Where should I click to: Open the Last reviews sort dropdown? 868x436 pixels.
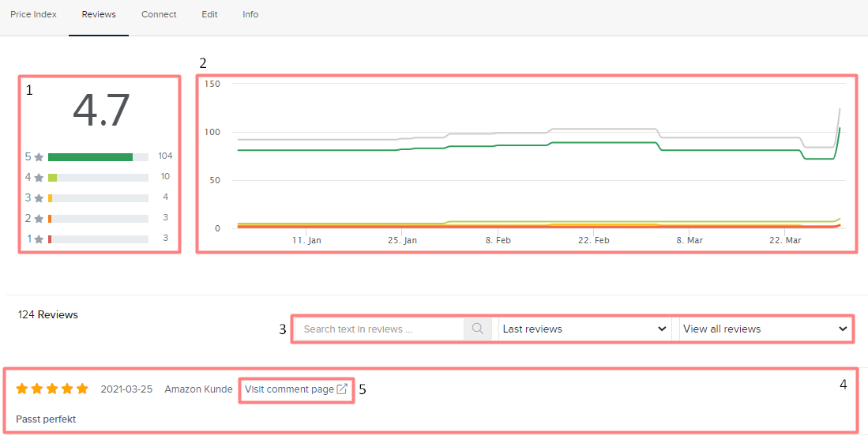click(584, 329)
